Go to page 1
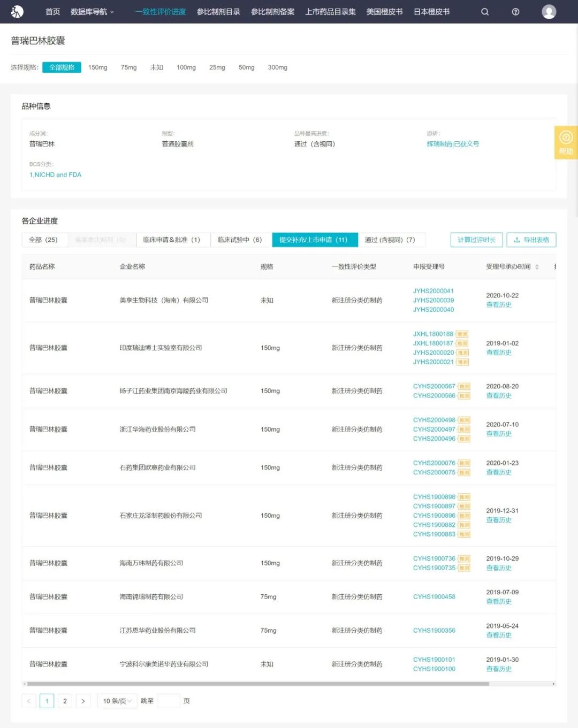 (47, 701)
